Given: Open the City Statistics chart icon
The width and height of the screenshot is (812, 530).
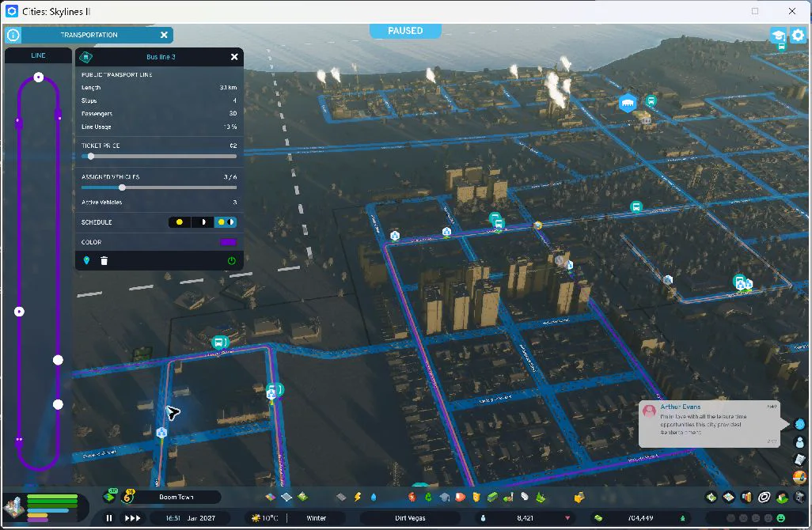Looking at the screenshot, I should point(746,498).
